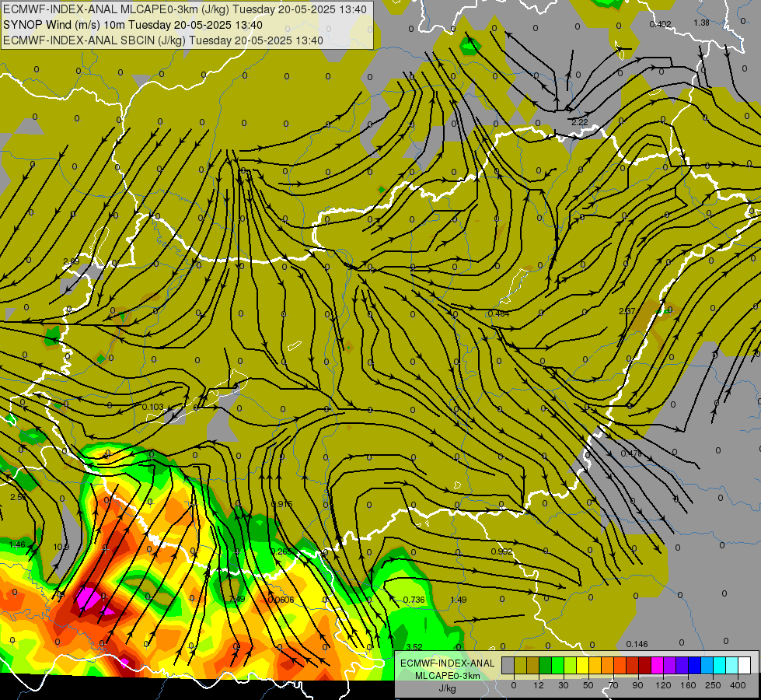Click the map value '0.103'

pyautogui.click(x=153, y=407)
